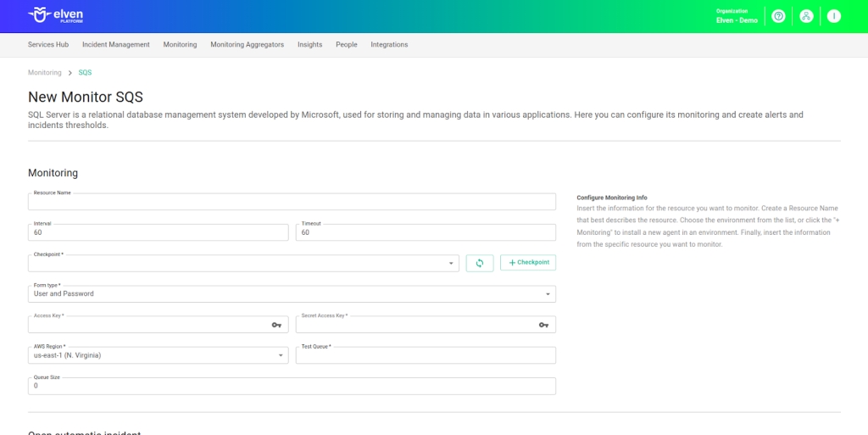
Task: Click the organization hierarchy icon in header
Action: tap(806, 16)
